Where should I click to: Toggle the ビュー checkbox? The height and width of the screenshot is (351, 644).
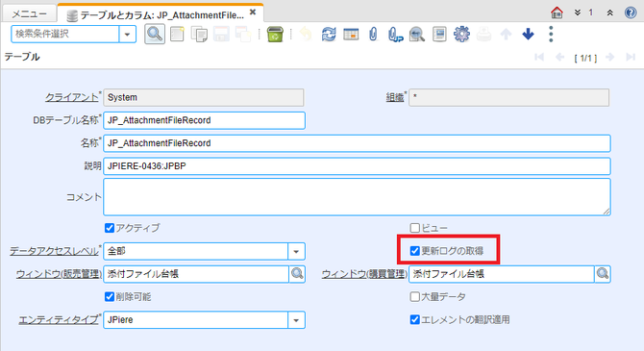tap(415, 228)
